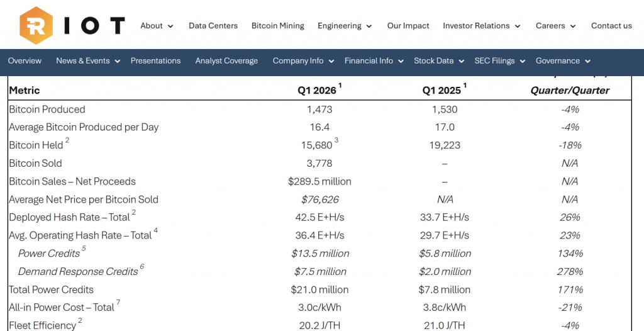This screenshot has width=644, height=331.
Task: Expand Investor Relations dropdown arrow
Action: click(518, 26)
